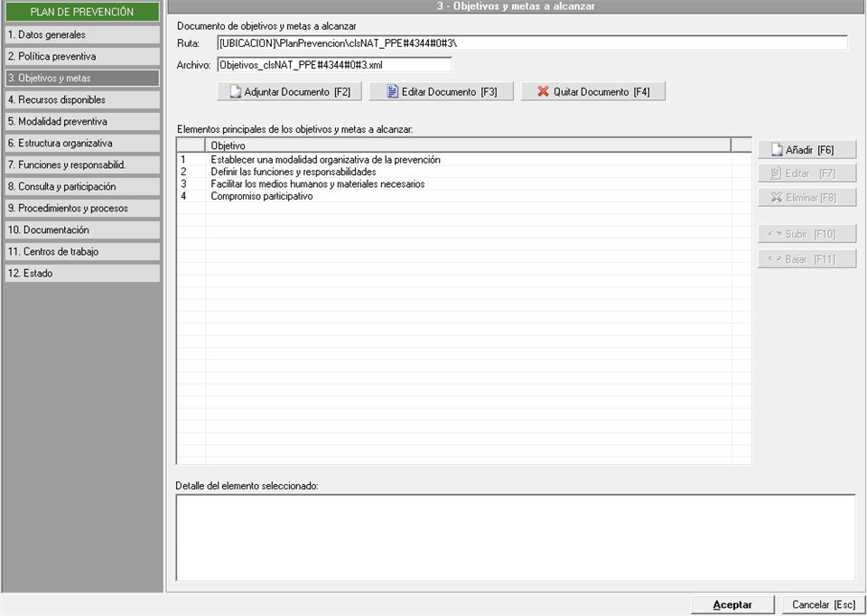The height and width of the screenshot is (616, 867).
Task: Select row 'Facilitar los medios humanos y materiales necesarios'
Action: pos(464,184)
